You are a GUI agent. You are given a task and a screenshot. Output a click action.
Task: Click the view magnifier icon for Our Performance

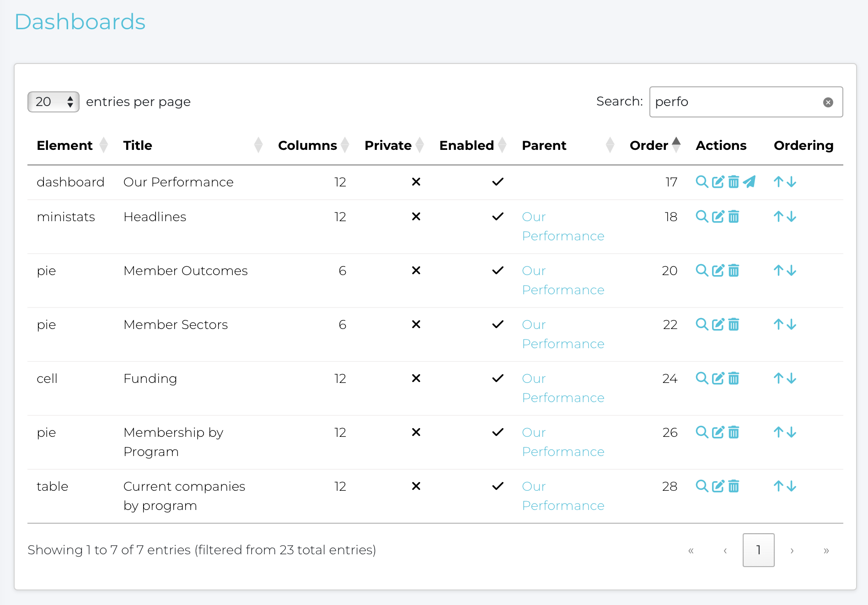click(702, 182)
